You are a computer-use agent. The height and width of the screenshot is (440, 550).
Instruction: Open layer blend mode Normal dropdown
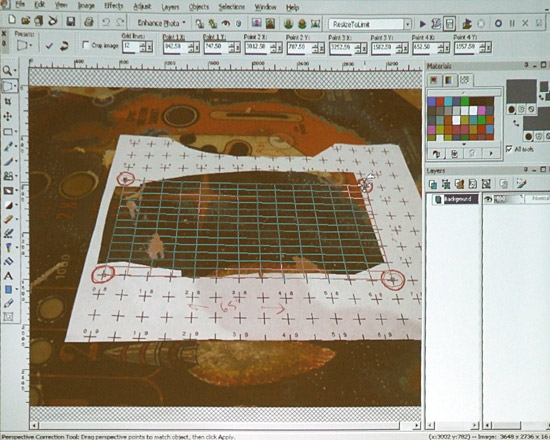[x=537, y=199]
